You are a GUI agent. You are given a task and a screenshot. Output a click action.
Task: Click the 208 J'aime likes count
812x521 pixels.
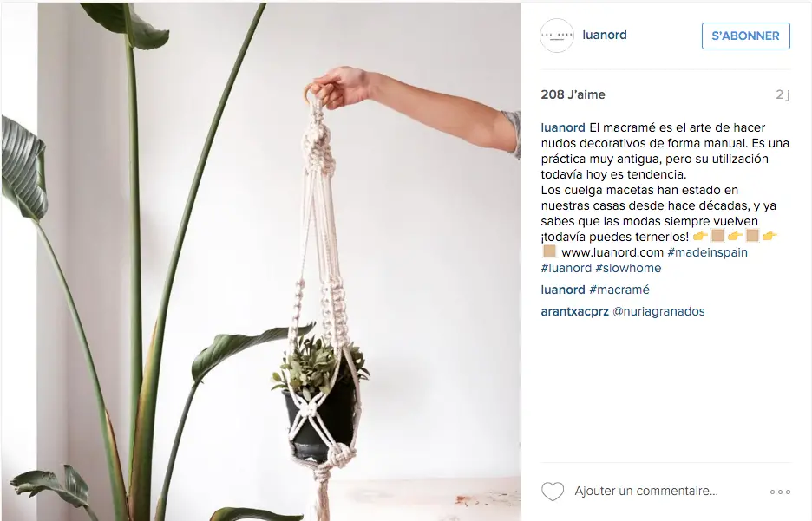click(x=573, y=94)
